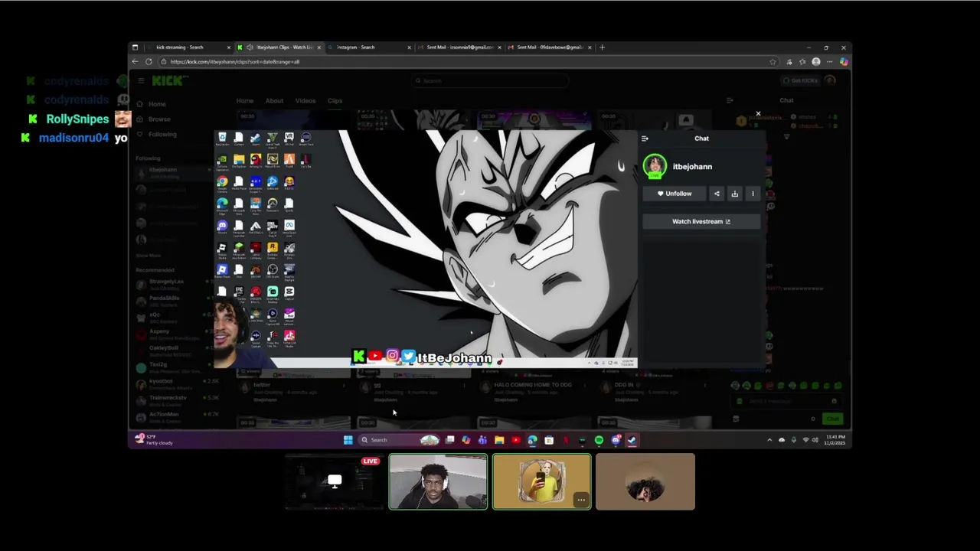Select the curly-hair avatar participant tile
This screenshot has height=551, width=980.
click(x=645, y=482)
